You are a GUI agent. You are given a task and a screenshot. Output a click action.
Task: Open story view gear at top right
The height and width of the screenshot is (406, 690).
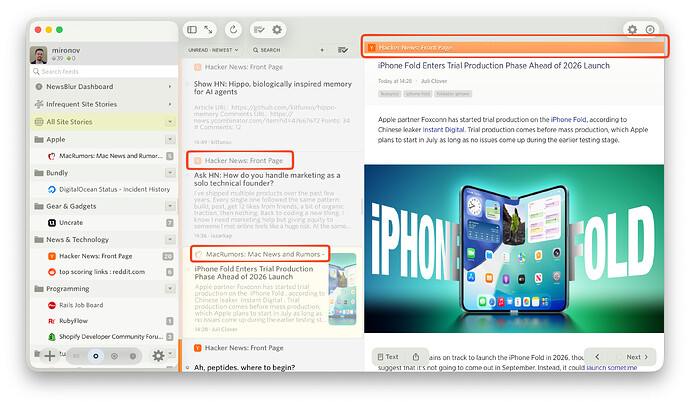632,29
